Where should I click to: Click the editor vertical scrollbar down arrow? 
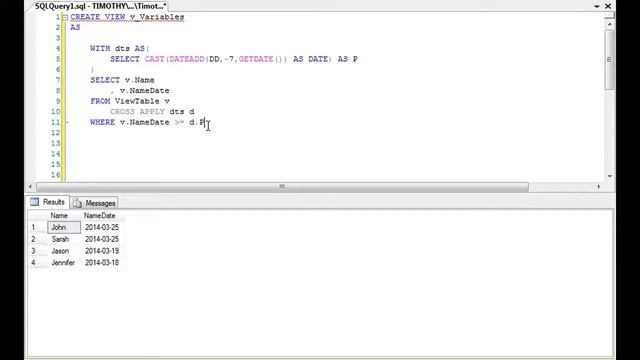[610, 176]
